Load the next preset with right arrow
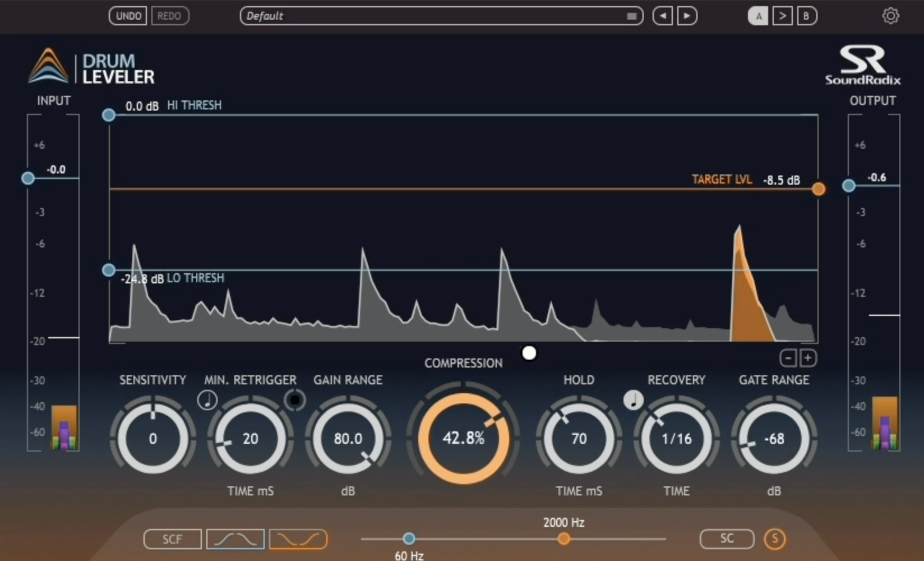The height and width of the screenshot is (561, 924). (x=687, y=16)
